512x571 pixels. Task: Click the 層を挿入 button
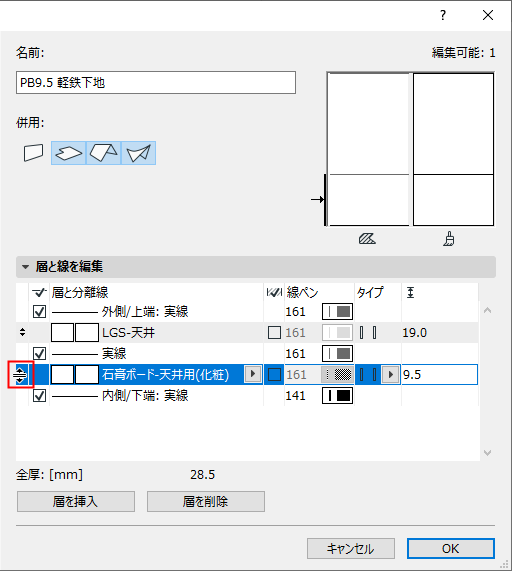(x=76, y=501)
